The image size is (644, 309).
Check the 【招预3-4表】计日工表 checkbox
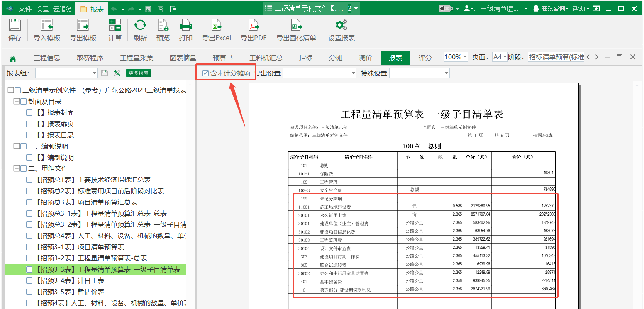point(29,281)
